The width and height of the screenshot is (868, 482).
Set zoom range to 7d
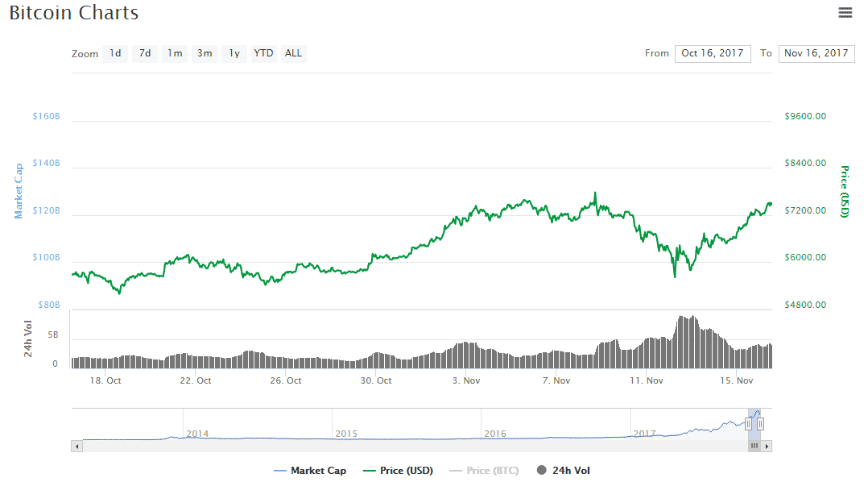145,53
